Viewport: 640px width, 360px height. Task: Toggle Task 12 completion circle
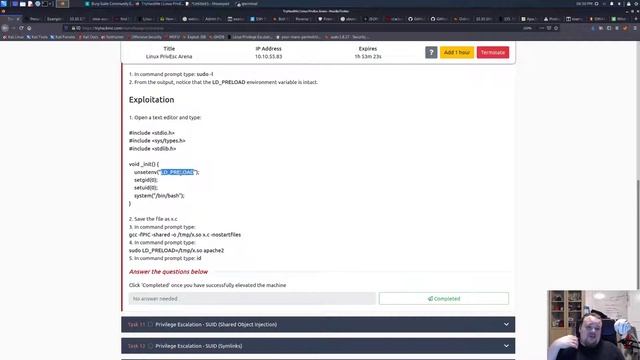[150, 346]
